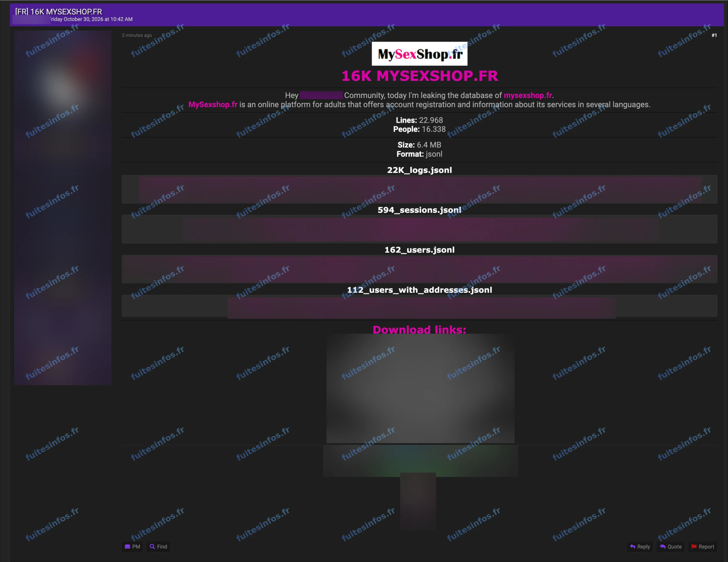The width and height of the screenshot is (728, 562).
Task: Click the PM envelope button
Action: point(132,547)
